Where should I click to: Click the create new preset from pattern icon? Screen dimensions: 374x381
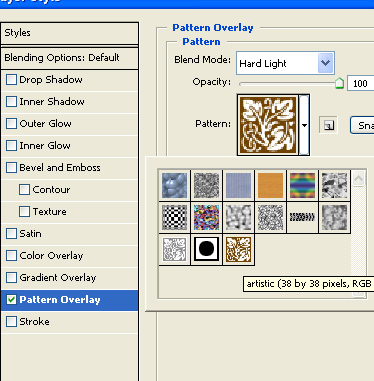click(329, 125)
